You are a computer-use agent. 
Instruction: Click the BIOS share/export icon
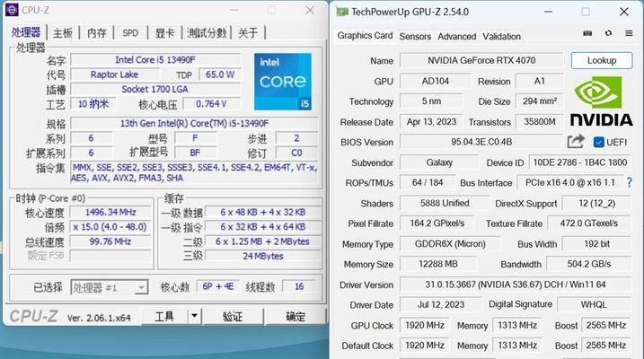[576, 142]
